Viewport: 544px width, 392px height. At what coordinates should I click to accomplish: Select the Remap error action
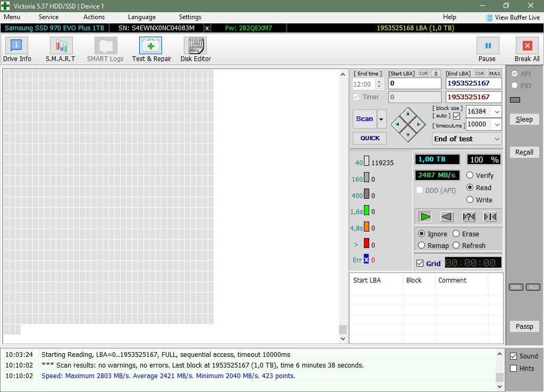point(421,245)
